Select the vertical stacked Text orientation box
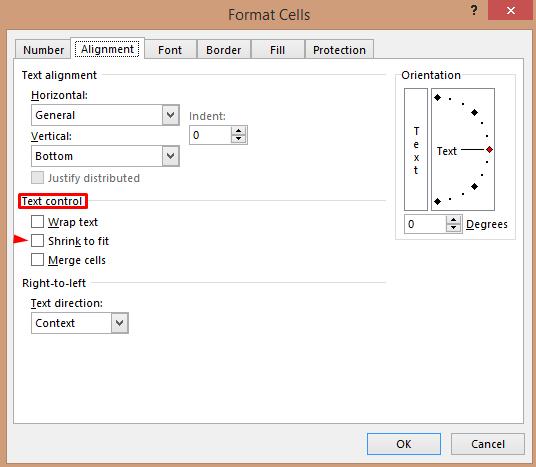Image resolution: width=536 pixels, height=467 pixels. [x=416, y=149]
